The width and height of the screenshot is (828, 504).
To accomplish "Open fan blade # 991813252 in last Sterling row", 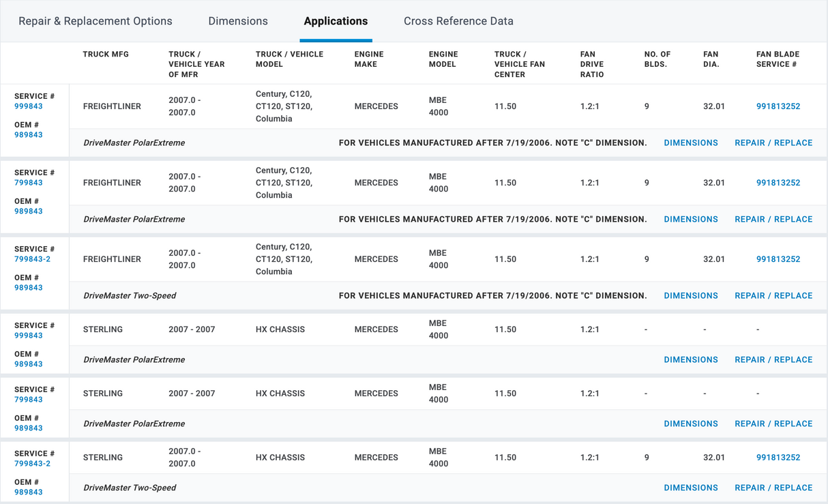I will pos(778,458).
